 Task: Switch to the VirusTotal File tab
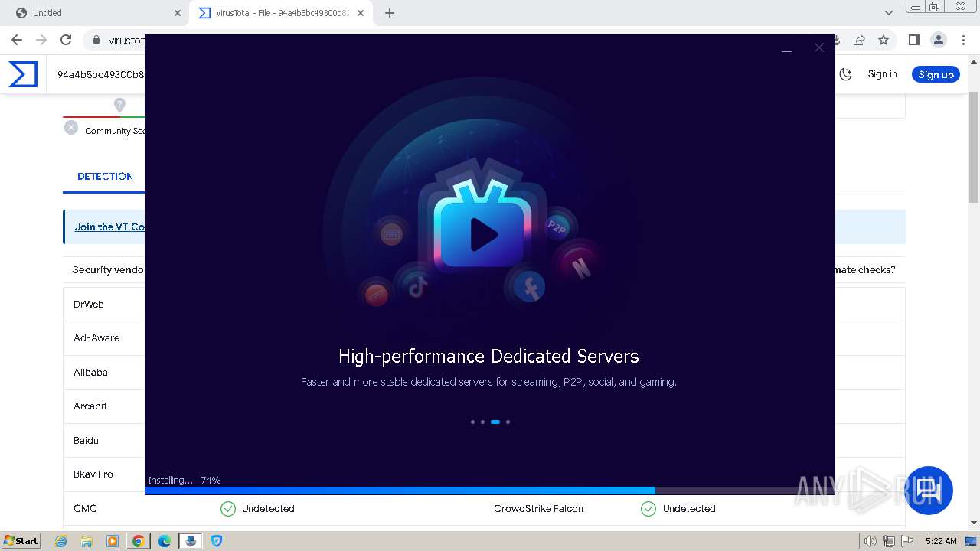pos(281,13)
